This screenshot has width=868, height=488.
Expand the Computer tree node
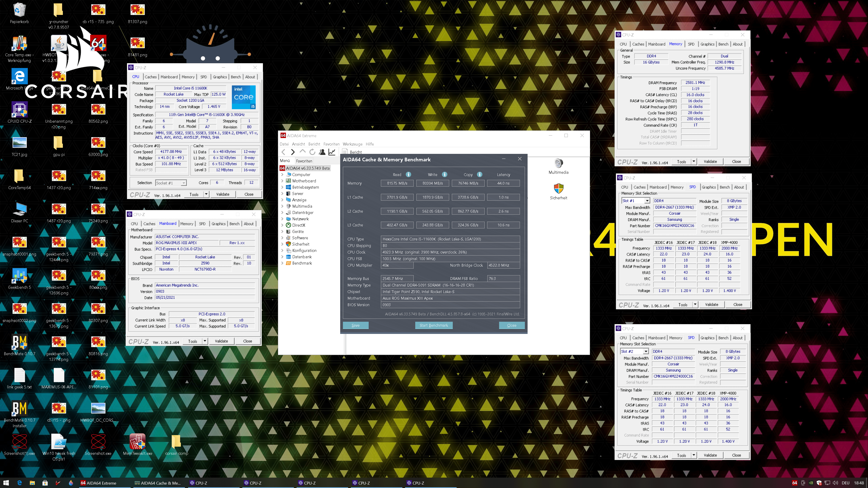pyautogui.click(x=282, y=175)
